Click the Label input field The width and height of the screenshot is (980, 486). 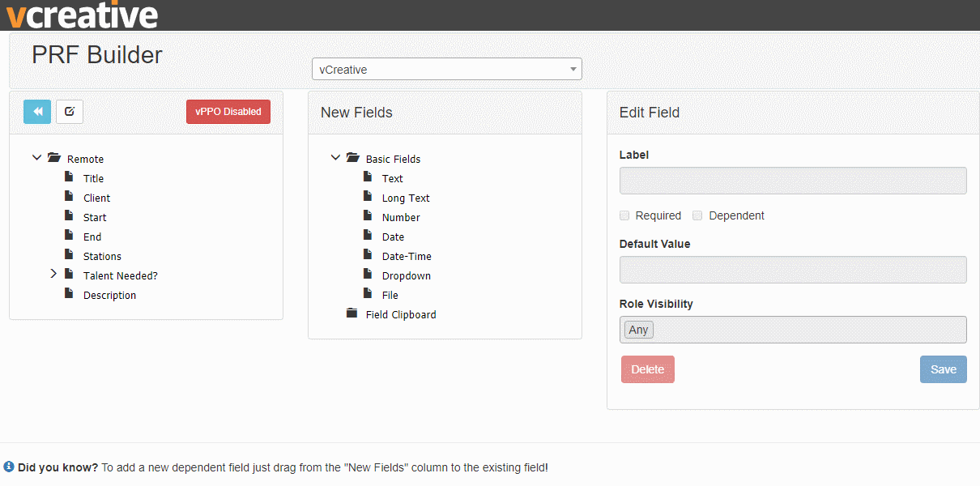(793, 181)
